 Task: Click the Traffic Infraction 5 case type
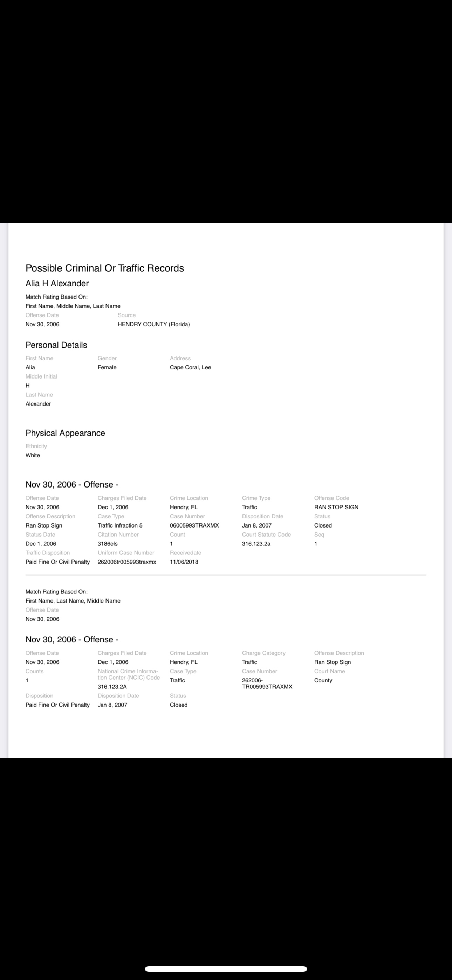(120, 525)
